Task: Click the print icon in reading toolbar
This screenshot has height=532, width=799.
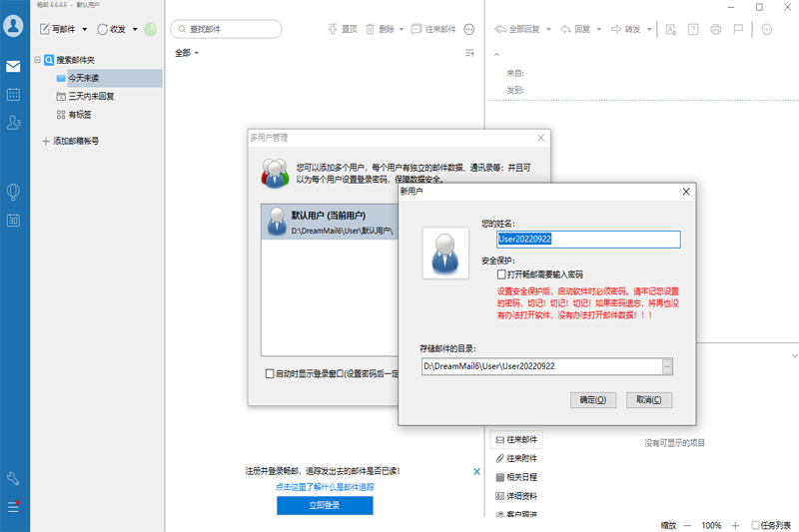Action: click(x=716, y=30)
